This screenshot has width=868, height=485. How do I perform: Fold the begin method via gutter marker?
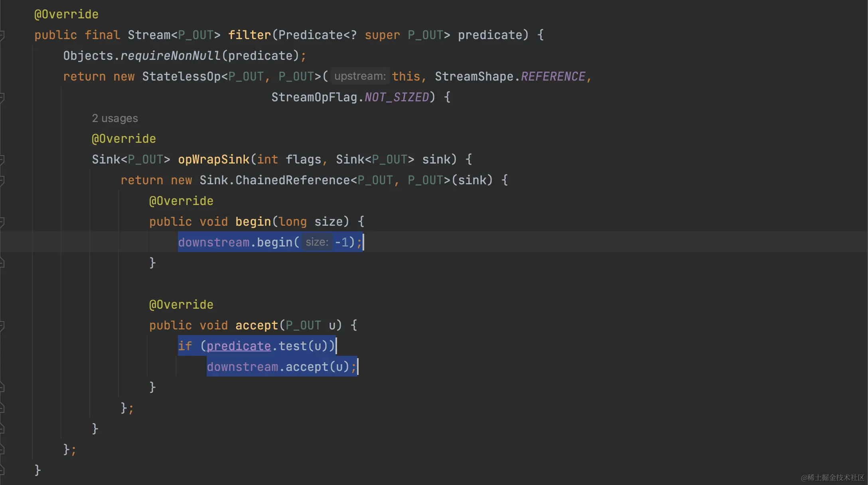click(2, 222)
